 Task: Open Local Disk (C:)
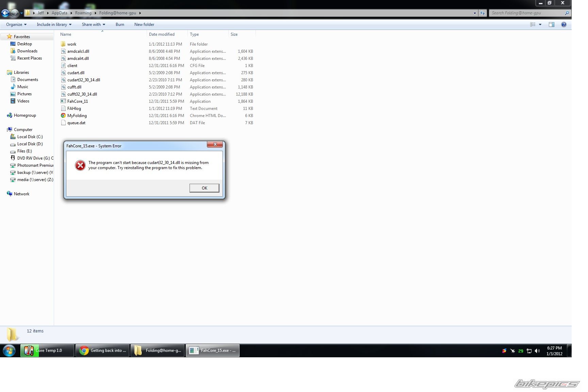[x=30, y=137]
